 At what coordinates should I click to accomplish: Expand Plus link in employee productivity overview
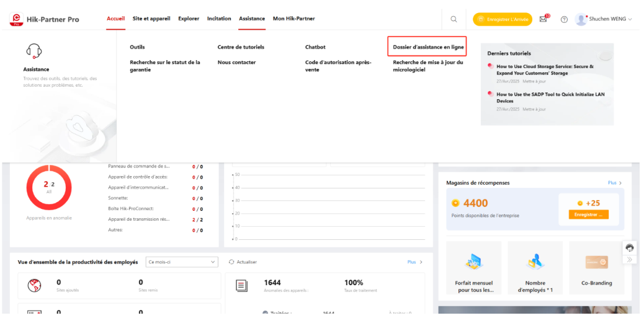coord(414,262)
